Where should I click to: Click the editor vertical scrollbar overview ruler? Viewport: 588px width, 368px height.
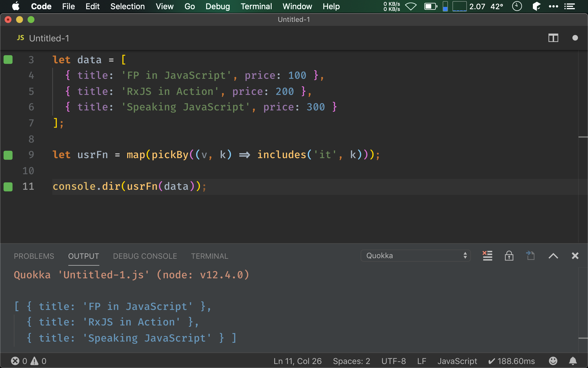583,147
